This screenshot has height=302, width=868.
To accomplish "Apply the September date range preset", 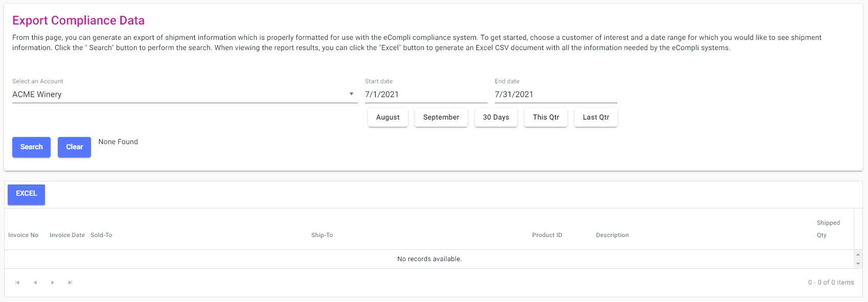I will 441,117.
